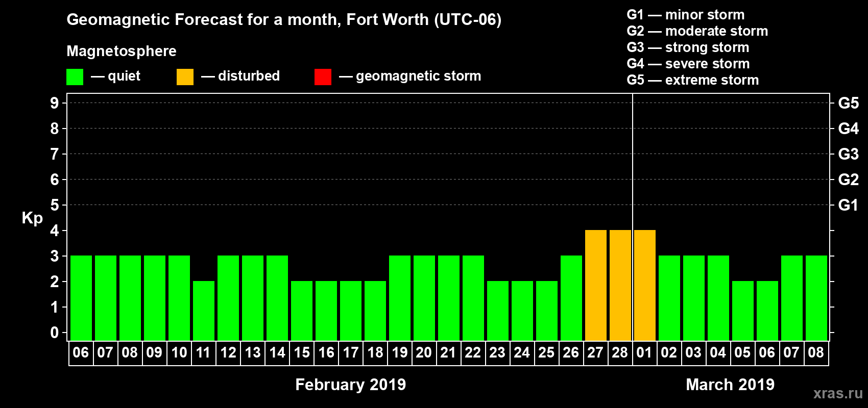
Task: Select the green bar for February 26
Action: [x=571, y=298]
